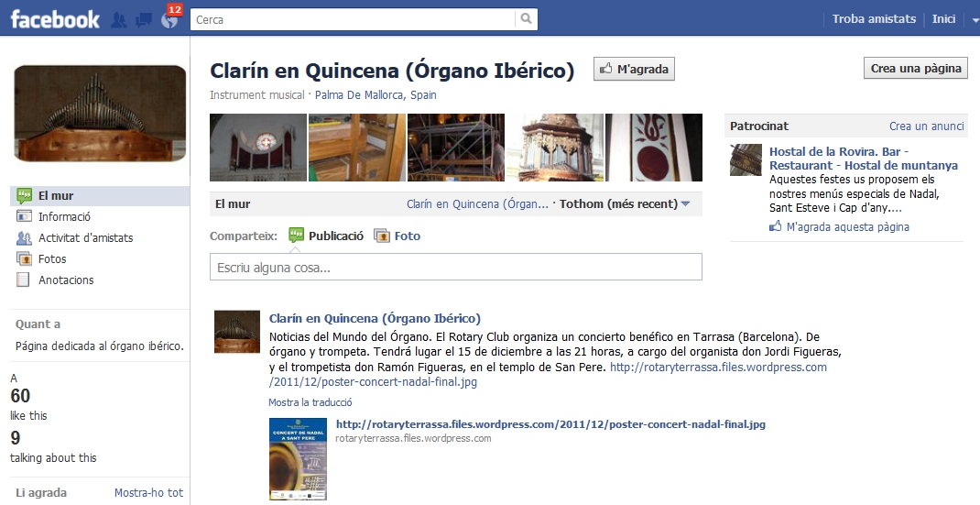Open notifications globe with 12 badge
The height and width of the screenshot is (505, 980).
[x=169, y=19]
